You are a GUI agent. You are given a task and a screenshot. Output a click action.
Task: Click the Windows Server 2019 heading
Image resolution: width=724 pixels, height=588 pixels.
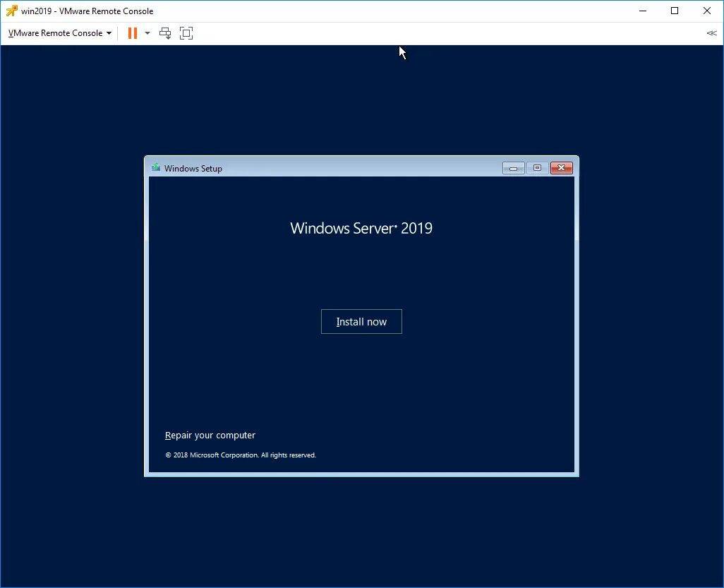[361, 228]
